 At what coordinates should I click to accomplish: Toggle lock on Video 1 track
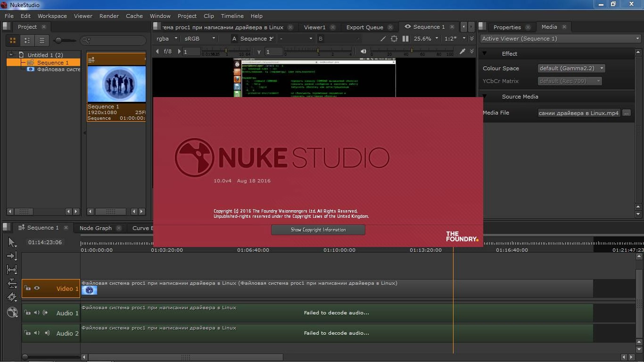point(28,288)
